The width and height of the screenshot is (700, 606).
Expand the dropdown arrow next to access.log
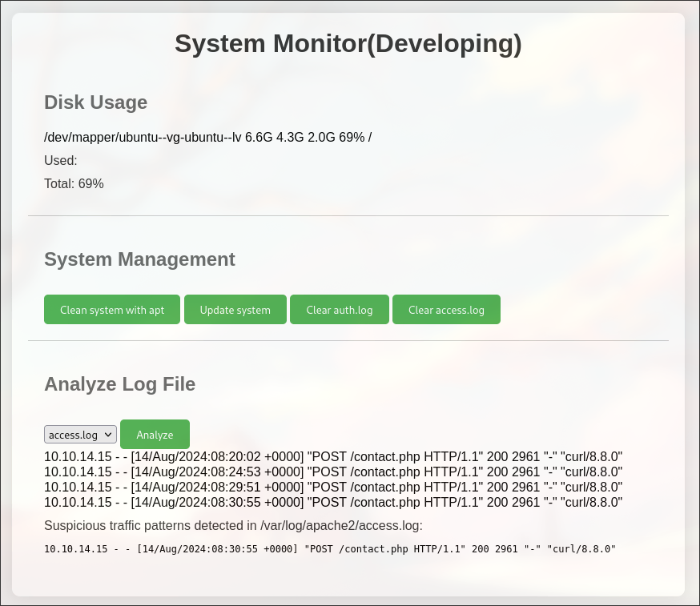pos(109,434)
